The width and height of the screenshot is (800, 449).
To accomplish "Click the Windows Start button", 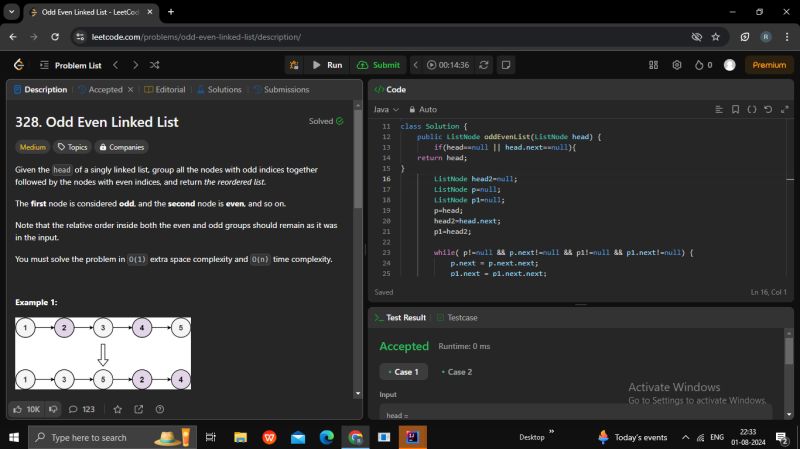I will (x=14, y=437).
